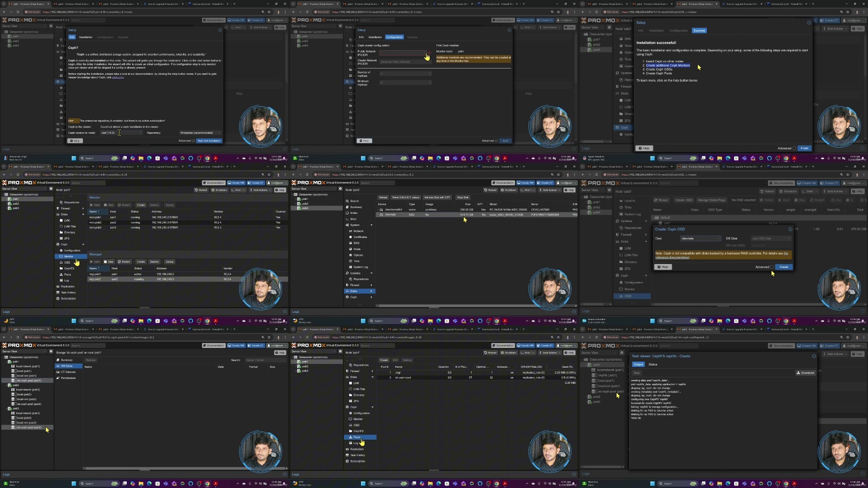Image resolution: width=868 pixels, height=488 pixels.
Task: Open OSD in the Monitor screen sidebar
Action: (67, 263)
